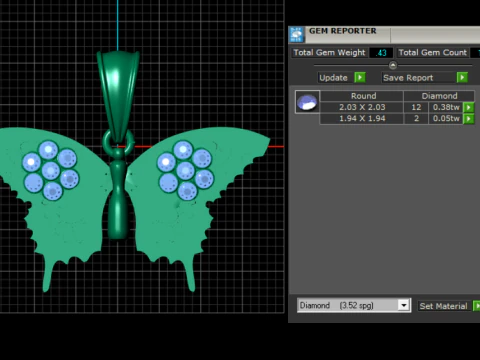
Task: Click the Diamond column header
Action: [439, 96]
